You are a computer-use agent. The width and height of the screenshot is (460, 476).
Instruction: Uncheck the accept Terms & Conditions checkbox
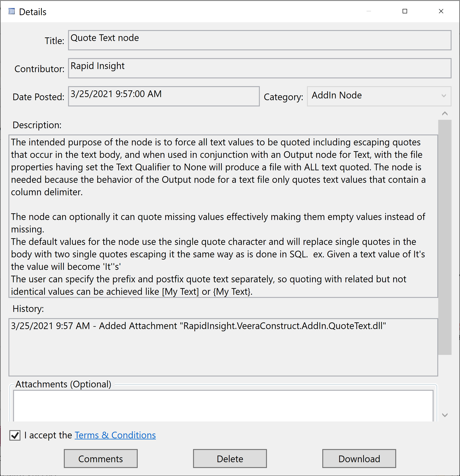(15, 435)
